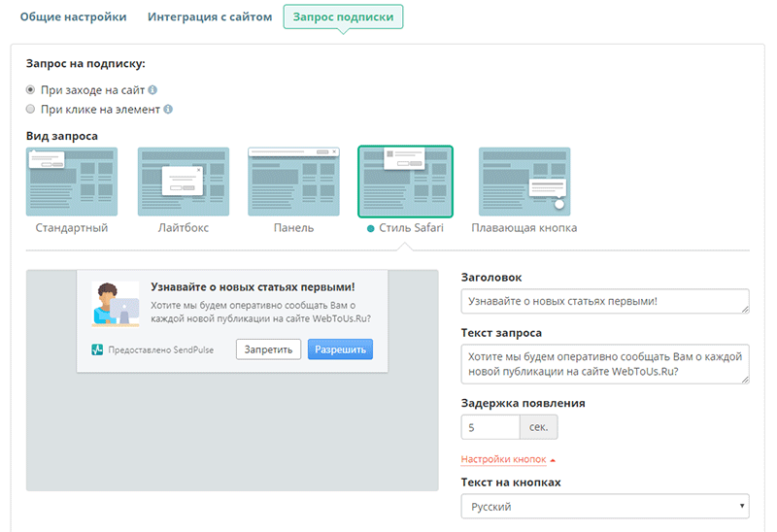Pick the Панель layout preview icon
Screen dimensions: 777x532
[293, 182]
